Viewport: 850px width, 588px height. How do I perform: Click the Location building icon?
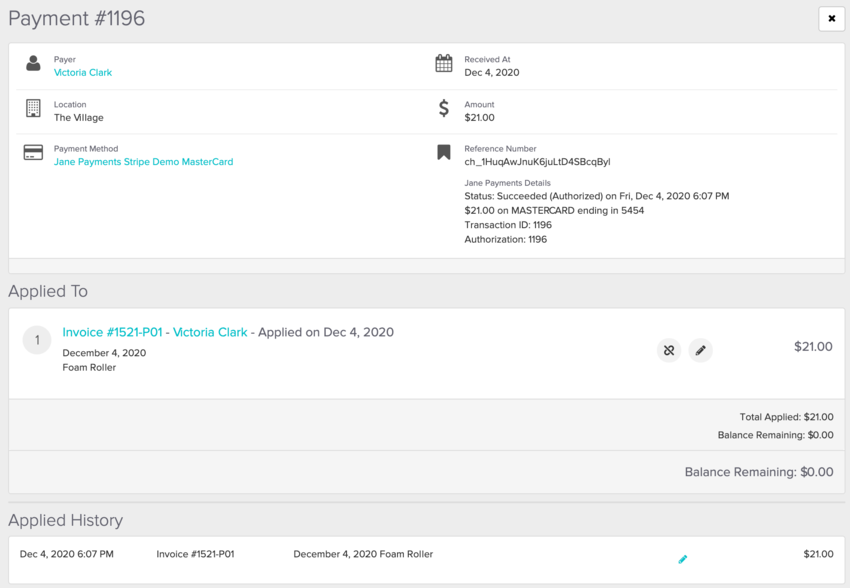click(x=33, y=108)
